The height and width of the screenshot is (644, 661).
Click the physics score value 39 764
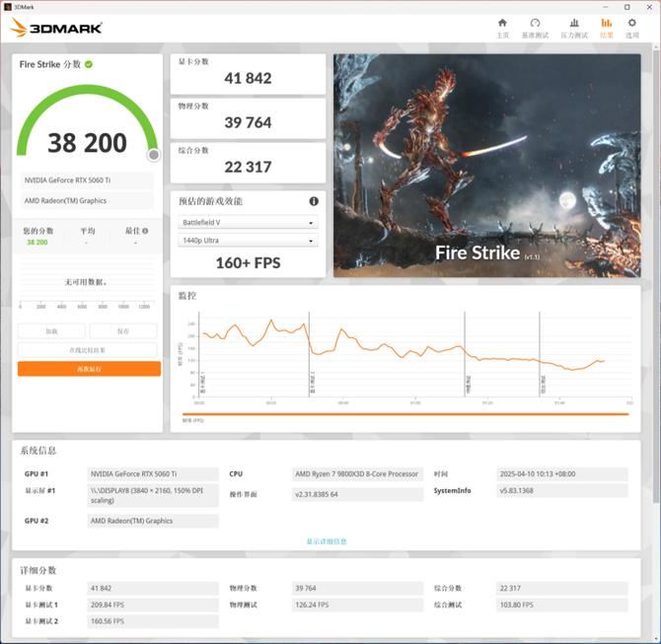(x=248, y=122)
